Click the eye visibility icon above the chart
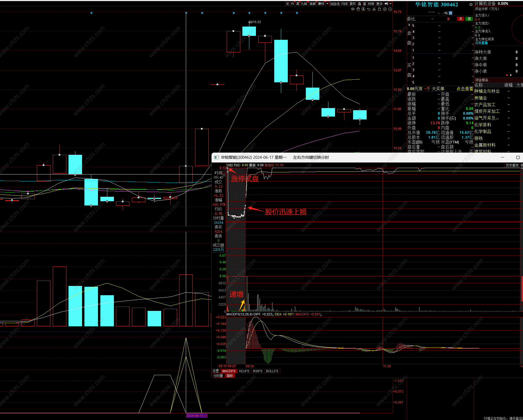 [353, 9]
